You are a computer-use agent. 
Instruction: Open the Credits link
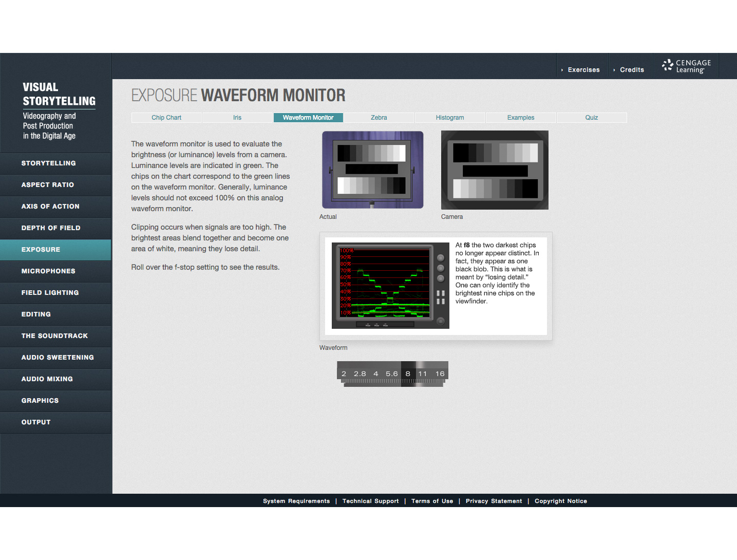pos(632,70)
